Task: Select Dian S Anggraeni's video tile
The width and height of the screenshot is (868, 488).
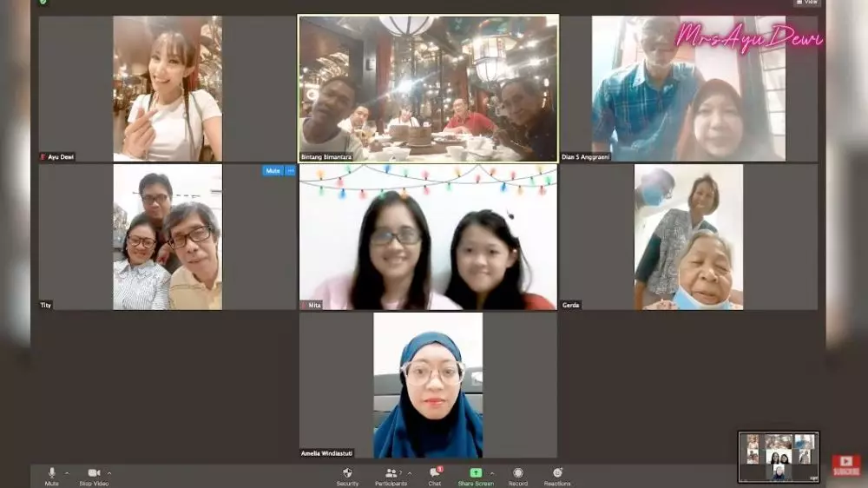Action: pyautogui.click(x=688, y=89)
